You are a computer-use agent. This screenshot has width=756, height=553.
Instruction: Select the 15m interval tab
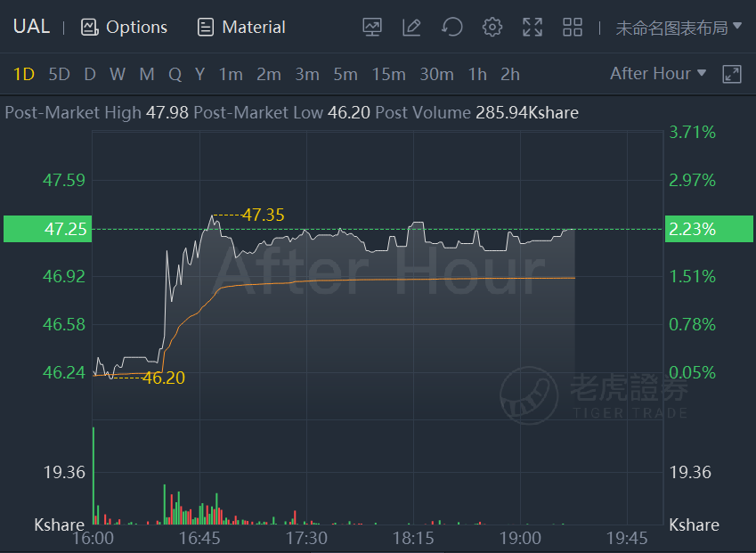388,74
